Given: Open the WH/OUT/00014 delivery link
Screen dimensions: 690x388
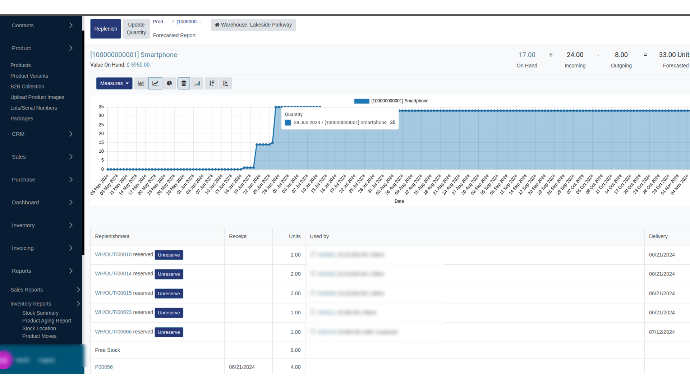Looking at the screenshot, I should pyautogui.click(x=113, y=274).
